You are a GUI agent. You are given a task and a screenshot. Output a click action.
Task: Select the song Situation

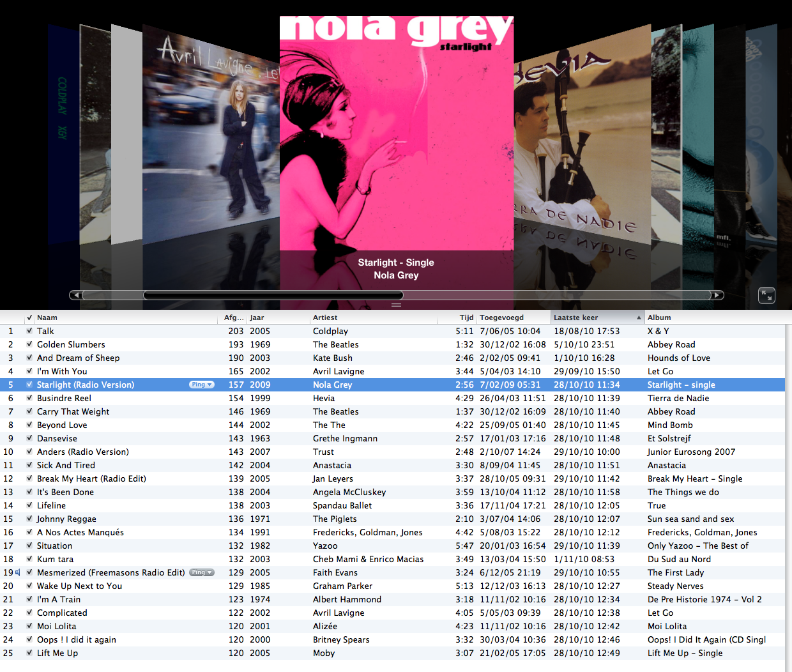tap(54, 546)
